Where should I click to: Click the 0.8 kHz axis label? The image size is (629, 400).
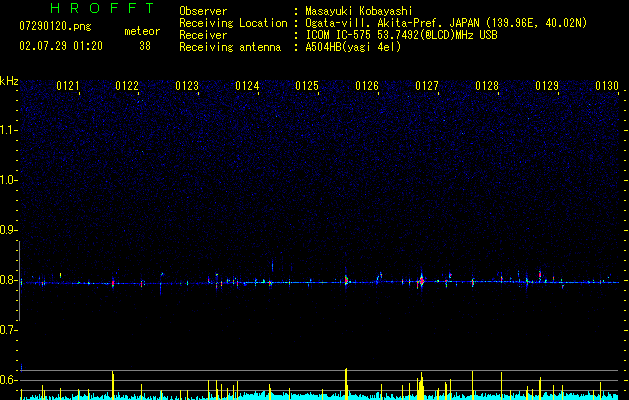tap(6, 280)
